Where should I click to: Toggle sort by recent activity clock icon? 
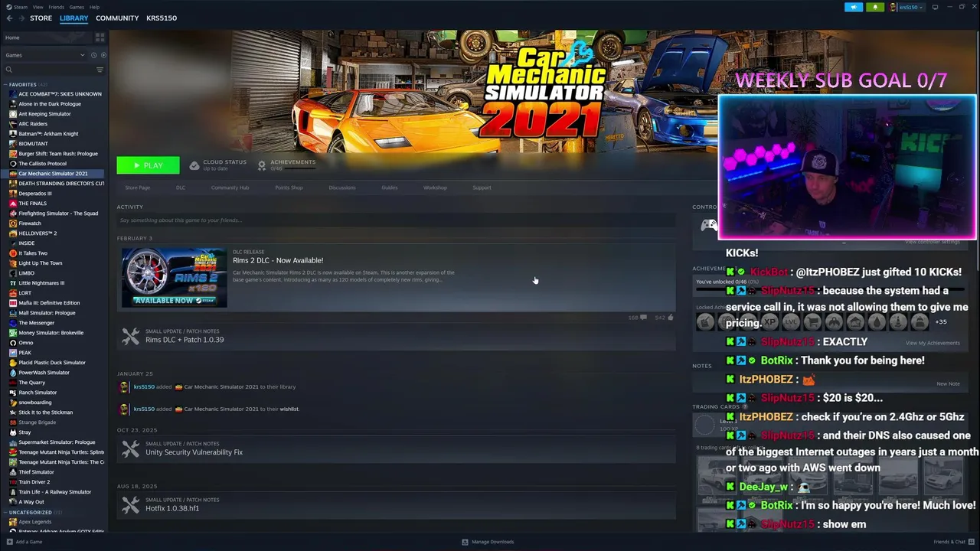click(x=94, y=55)
